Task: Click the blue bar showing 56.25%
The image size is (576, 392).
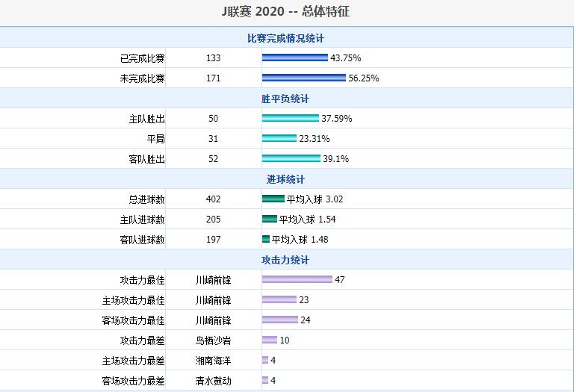Action: [x=304, y=78]
